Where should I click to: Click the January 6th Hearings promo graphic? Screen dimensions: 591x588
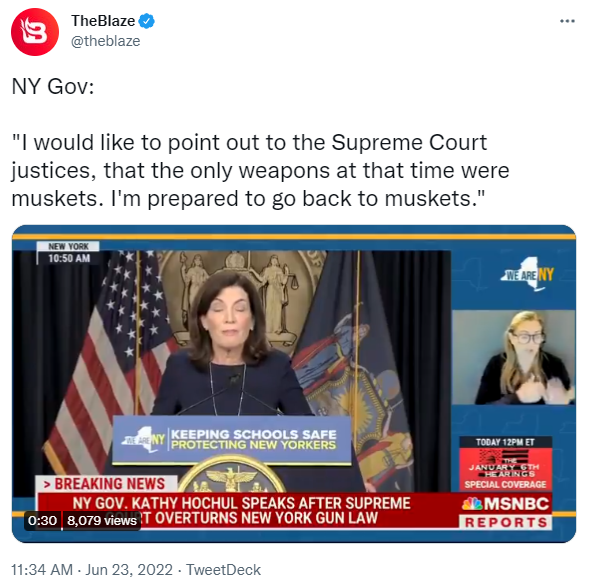tap(505, 464)
